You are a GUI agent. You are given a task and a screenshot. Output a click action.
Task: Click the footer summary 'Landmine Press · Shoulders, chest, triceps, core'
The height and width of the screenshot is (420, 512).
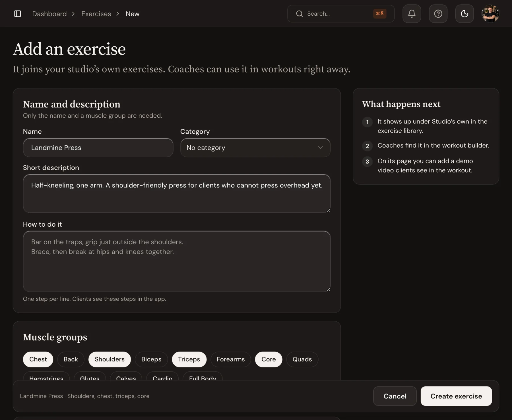pyautogui.click(x=84, y=396)
